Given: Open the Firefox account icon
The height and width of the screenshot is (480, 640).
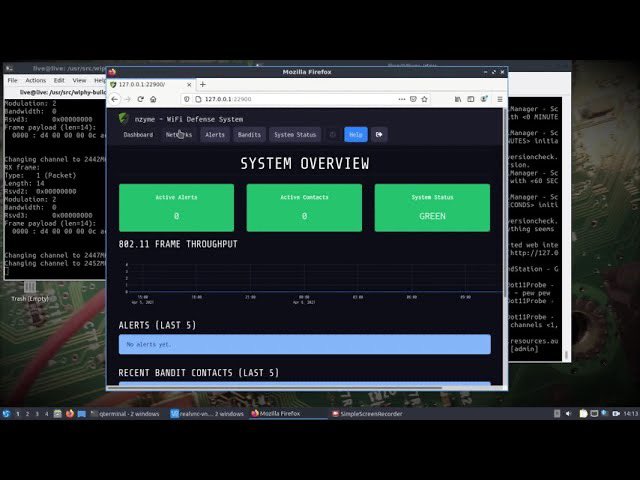Looking at the screenshot, I should [x=484, y=99].
